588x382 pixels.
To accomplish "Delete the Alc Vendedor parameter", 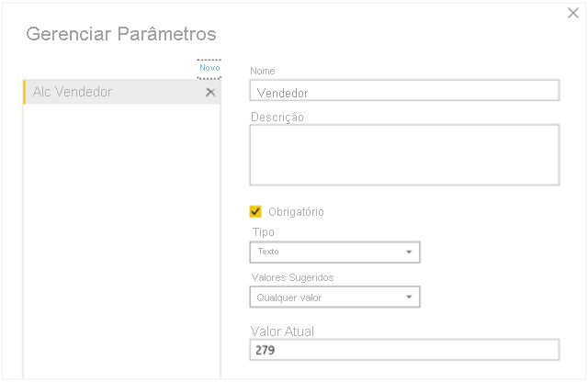I will point(210,92).
